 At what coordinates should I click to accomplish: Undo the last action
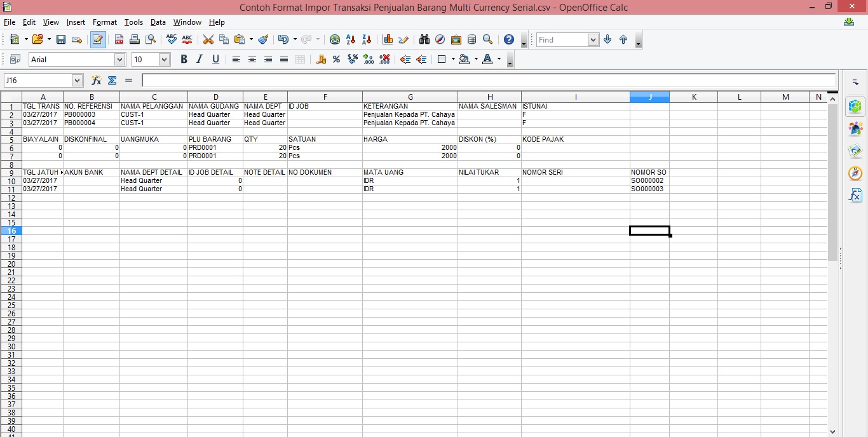tap(283, 39)
